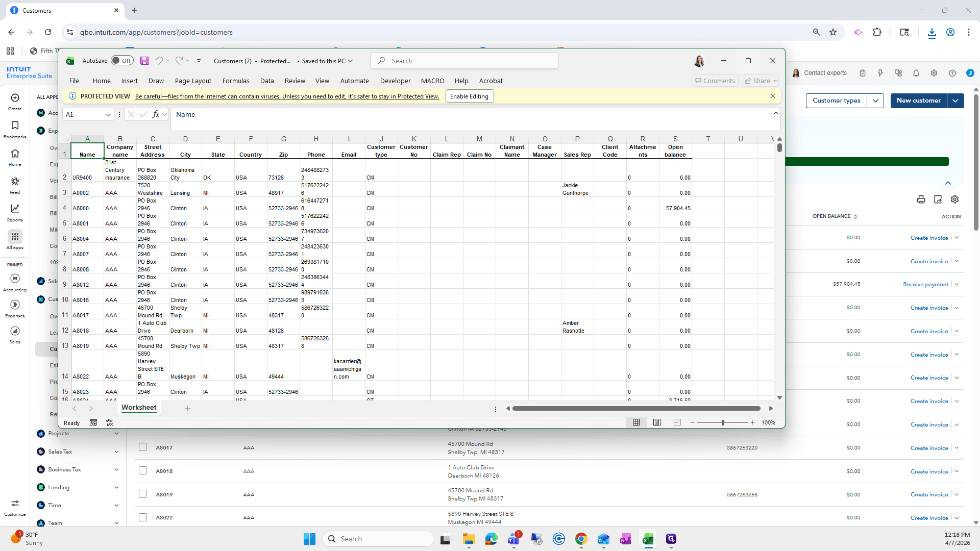Close the Protected View message bar
The width and height of the screenshot is (980, 551).
tap(773, 96)
